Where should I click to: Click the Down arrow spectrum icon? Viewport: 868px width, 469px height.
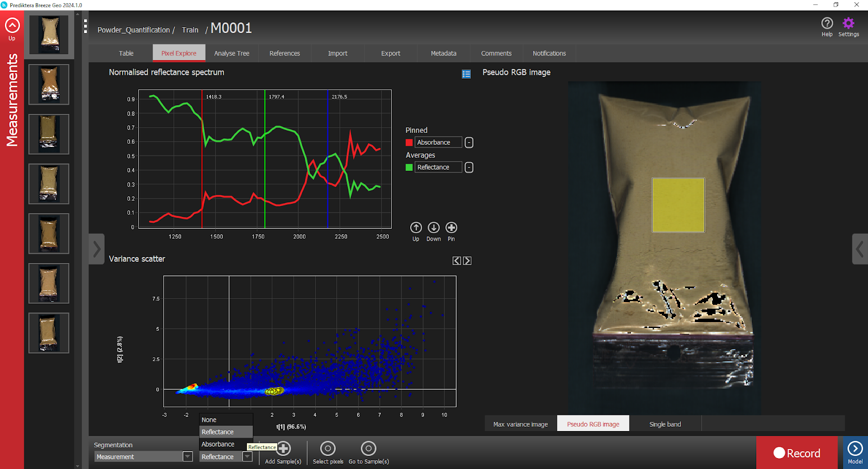[433, 228]
